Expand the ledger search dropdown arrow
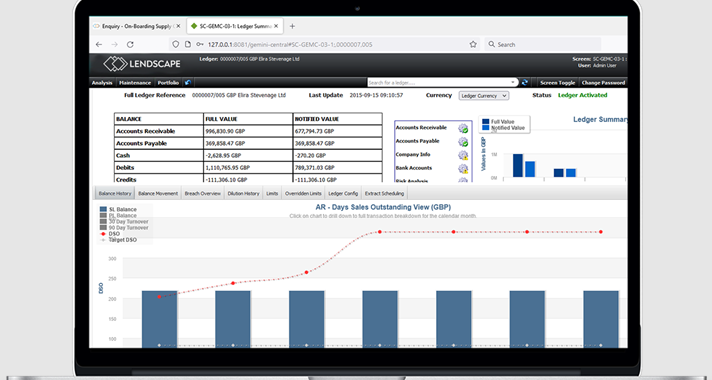Viewport: 712px width, 380px height. tap(513, 83)
